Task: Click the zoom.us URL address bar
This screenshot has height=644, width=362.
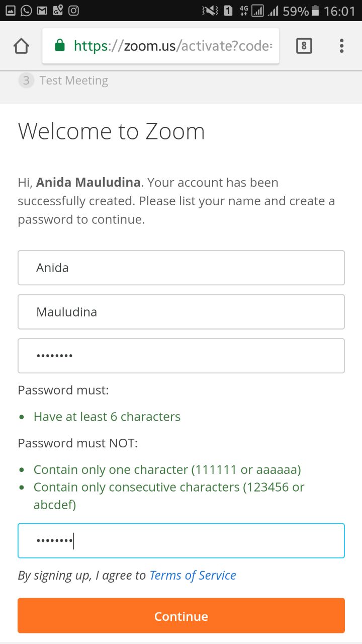Action: click(x=171, y=46)
